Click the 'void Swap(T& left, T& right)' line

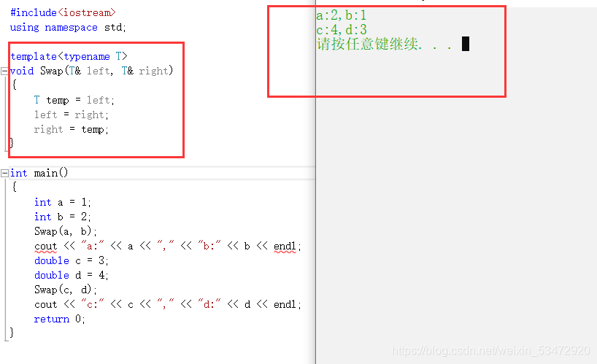point(91,71)
